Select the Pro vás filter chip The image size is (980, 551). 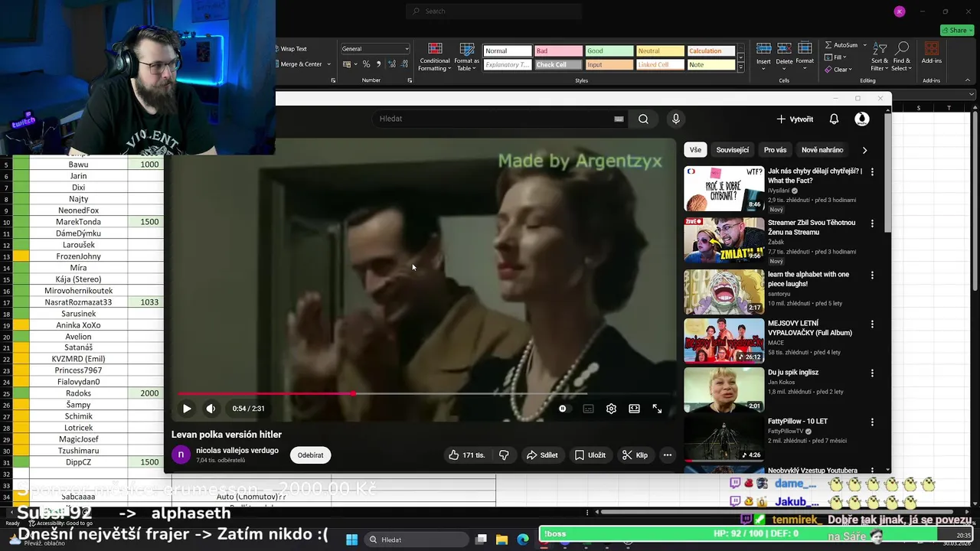tap(775, 150)
